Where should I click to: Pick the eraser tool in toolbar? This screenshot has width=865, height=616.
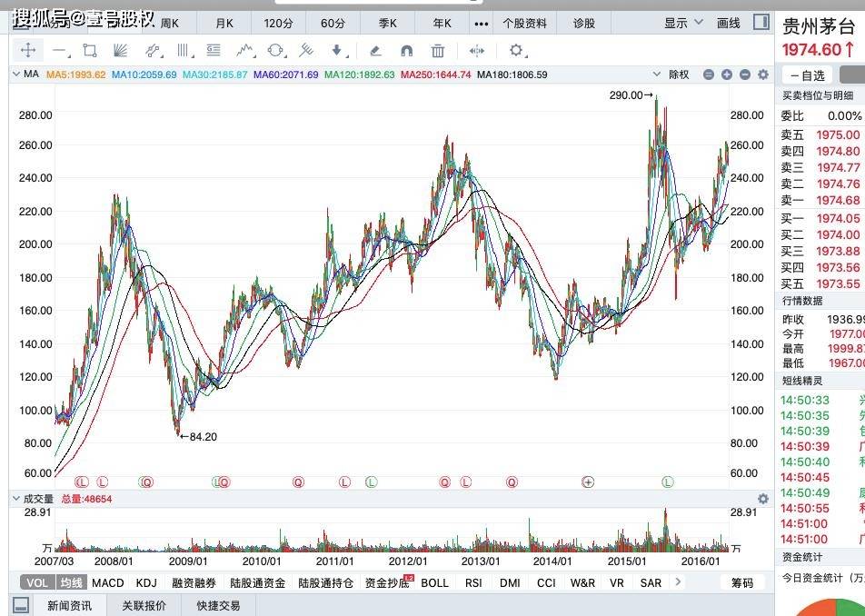pos(375,51)
